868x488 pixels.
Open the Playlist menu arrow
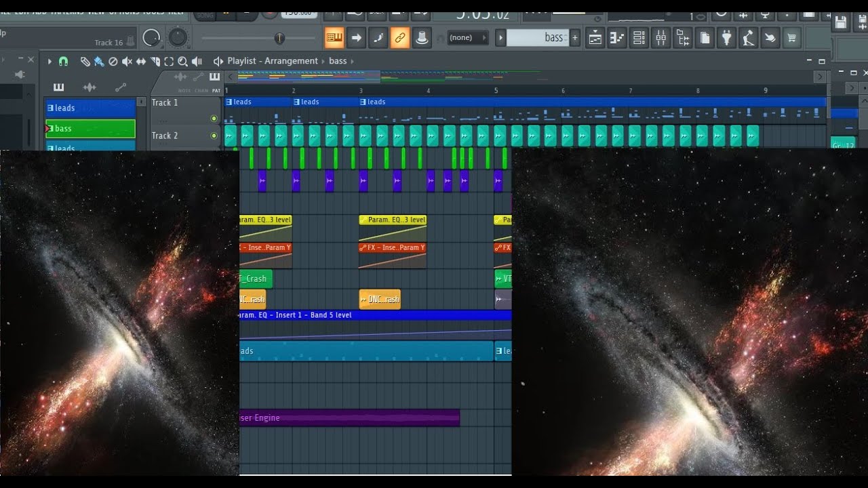[x=50, y=61]
